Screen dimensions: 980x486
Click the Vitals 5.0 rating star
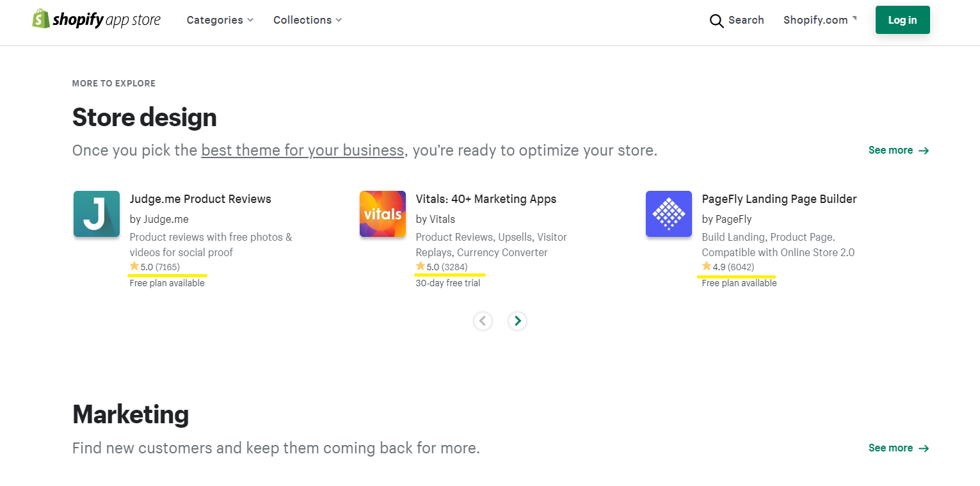(x=421, y=266)
